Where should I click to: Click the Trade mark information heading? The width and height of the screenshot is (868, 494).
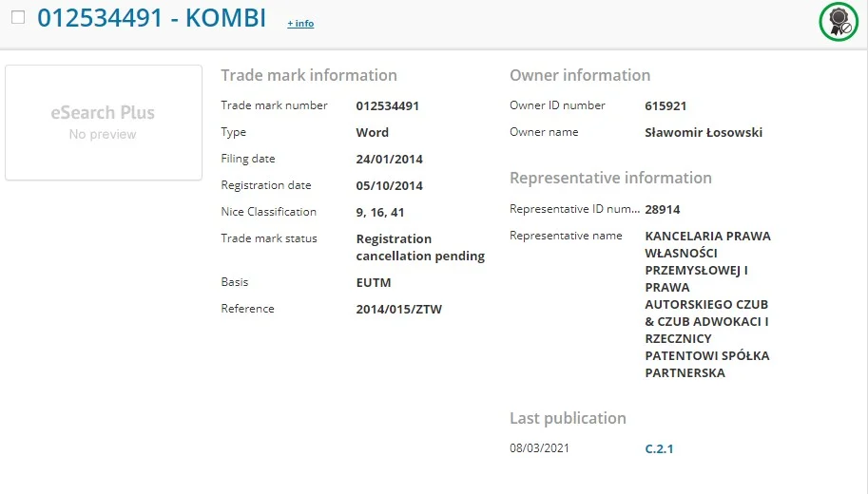coord(309,75)
